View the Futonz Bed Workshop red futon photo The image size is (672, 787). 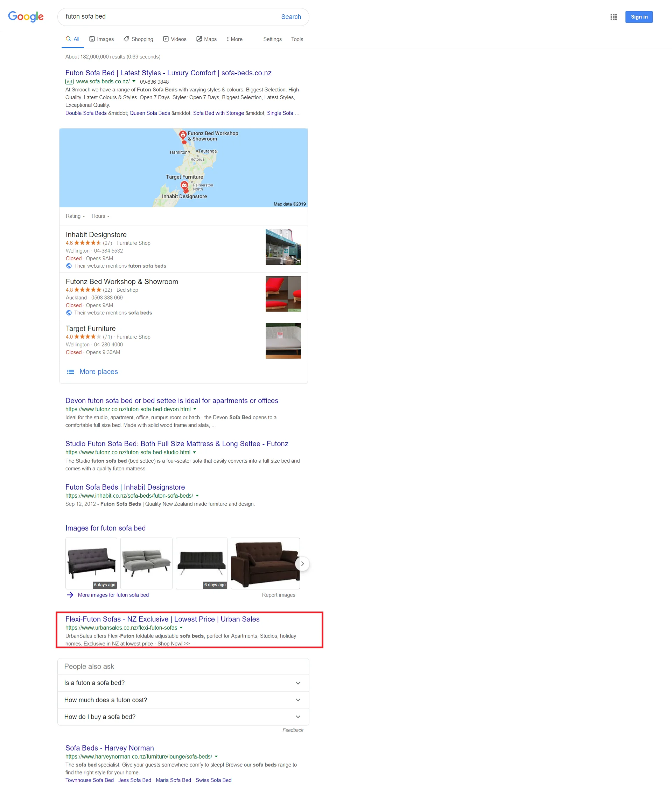(x=283, y=294)
